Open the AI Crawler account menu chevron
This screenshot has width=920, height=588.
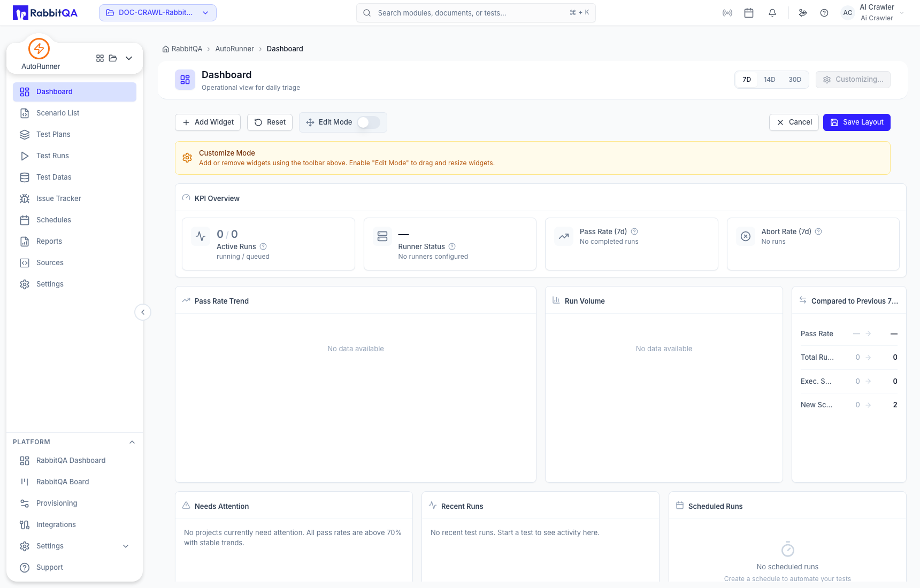pos(902,13)
